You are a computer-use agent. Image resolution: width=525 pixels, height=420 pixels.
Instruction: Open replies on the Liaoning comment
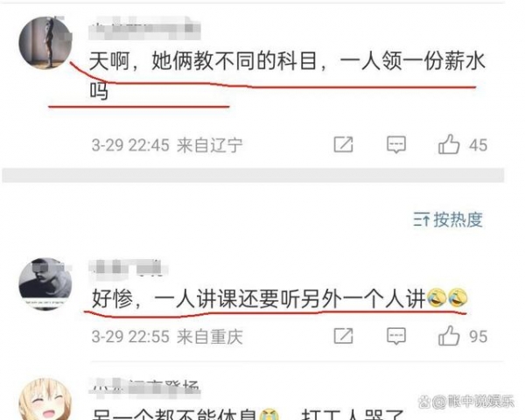396,144
